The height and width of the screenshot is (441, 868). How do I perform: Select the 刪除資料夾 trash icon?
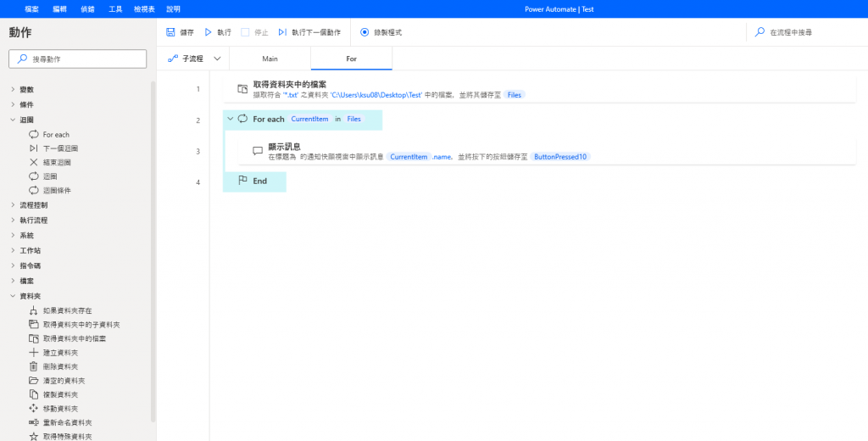[x=34, y=366]
